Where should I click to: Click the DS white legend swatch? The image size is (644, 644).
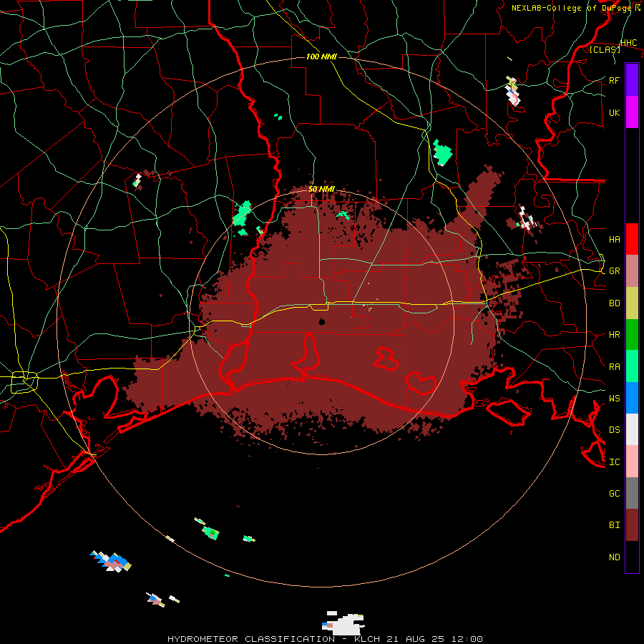[632, 429]
